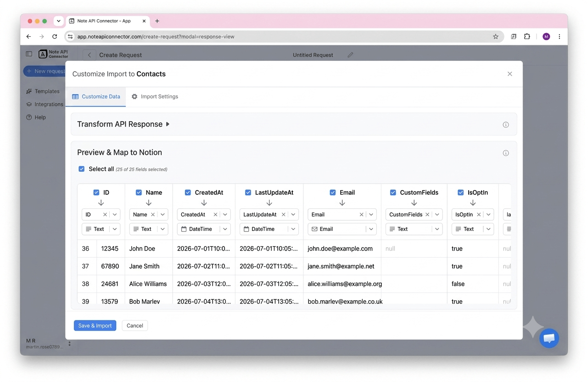Click the 67890 ID cell
The width and height of the screenshot is (588, 382).
pos(110,266)
